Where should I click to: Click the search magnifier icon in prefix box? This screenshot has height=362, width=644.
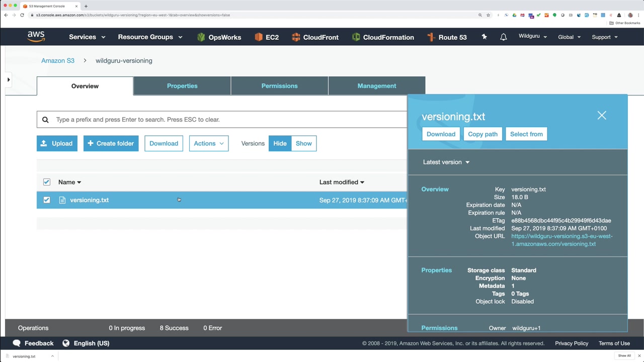click(45, 120)
